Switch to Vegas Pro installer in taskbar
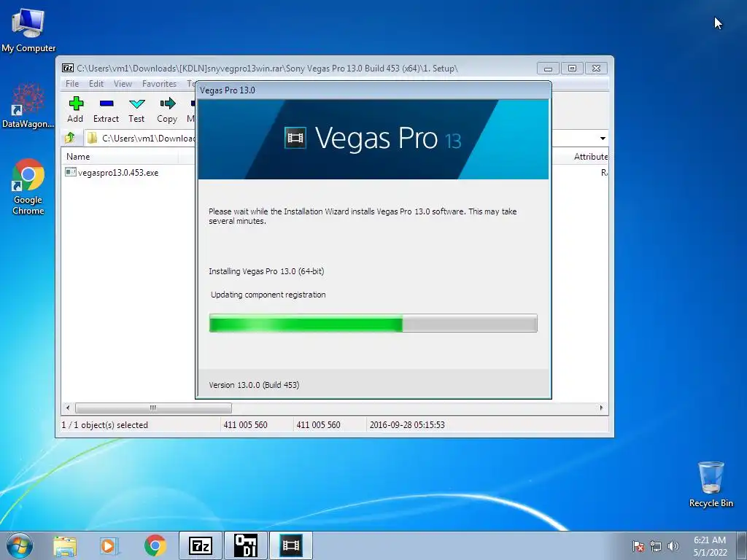Viewport: 747px width, 560px height. click(x=291, y=545)
